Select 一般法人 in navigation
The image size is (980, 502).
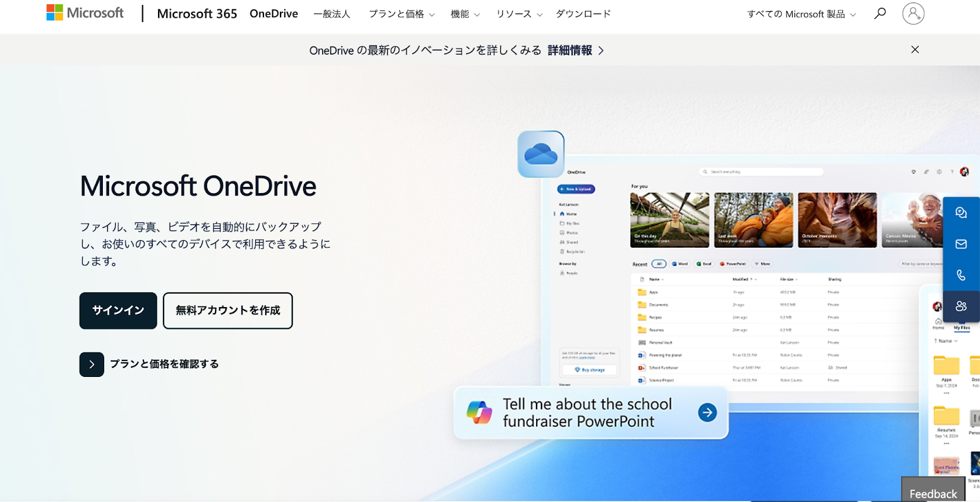pos(331,14)
